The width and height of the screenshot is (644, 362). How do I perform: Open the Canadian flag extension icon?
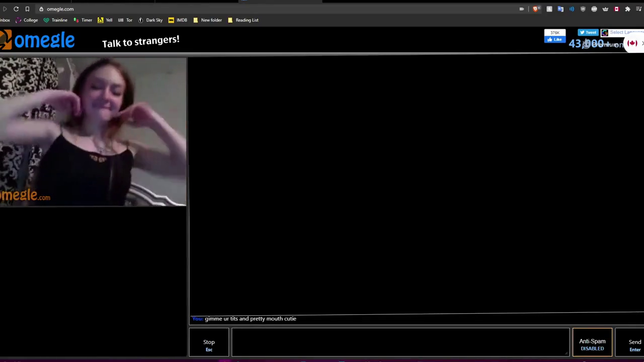pyautogui.click(x=616, y=9)
